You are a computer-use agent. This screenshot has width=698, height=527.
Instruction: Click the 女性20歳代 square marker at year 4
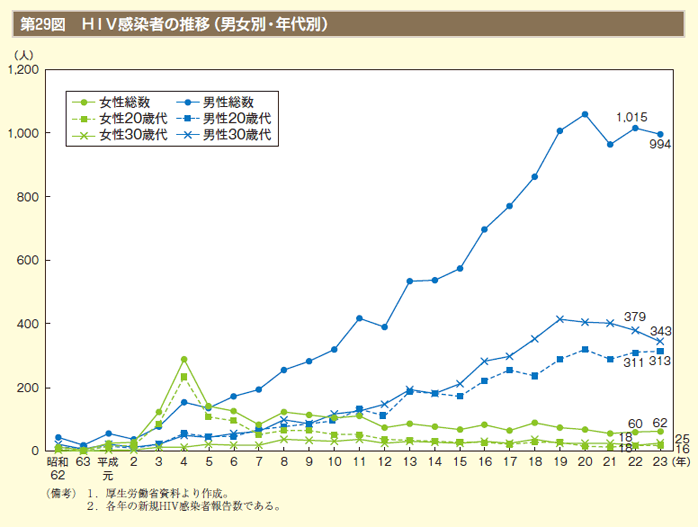coord(184,377)
